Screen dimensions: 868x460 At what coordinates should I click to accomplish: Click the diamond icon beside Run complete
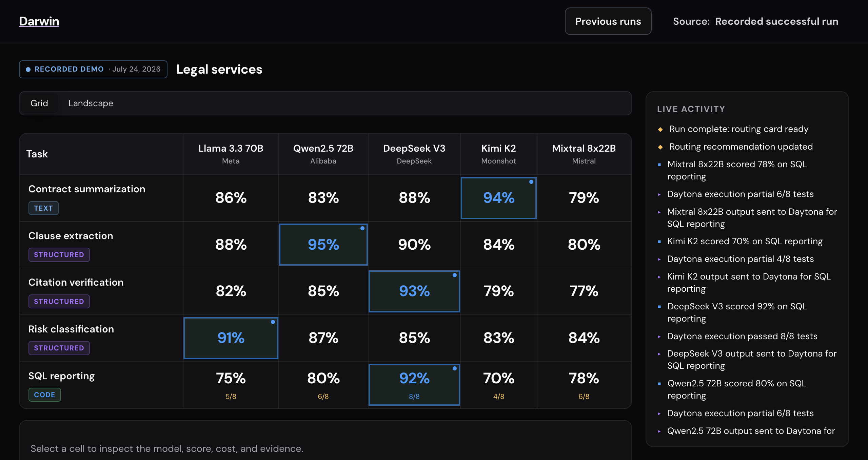(x=660, y=129)
